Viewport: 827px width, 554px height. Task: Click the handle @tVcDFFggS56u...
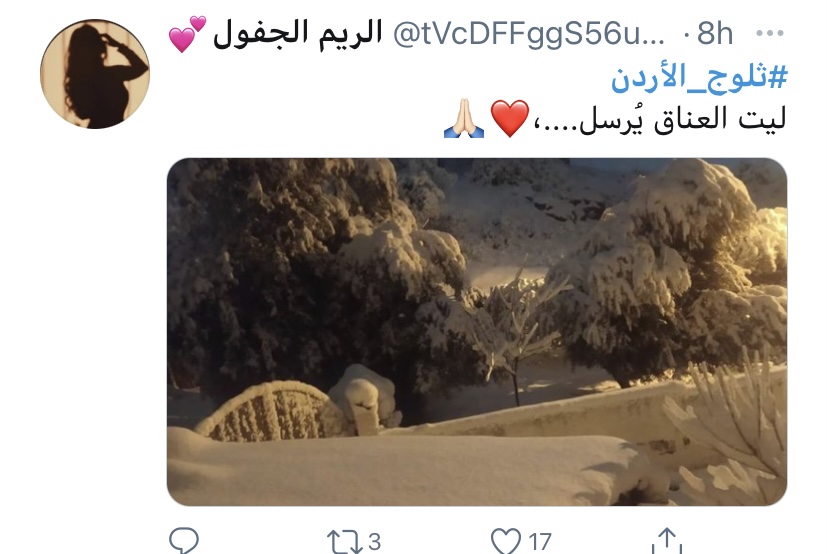point(528,34)
